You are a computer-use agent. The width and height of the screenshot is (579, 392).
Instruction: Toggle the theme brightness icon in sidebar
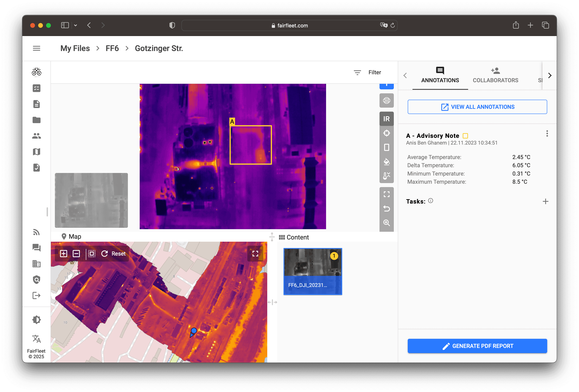coord(36,320)
